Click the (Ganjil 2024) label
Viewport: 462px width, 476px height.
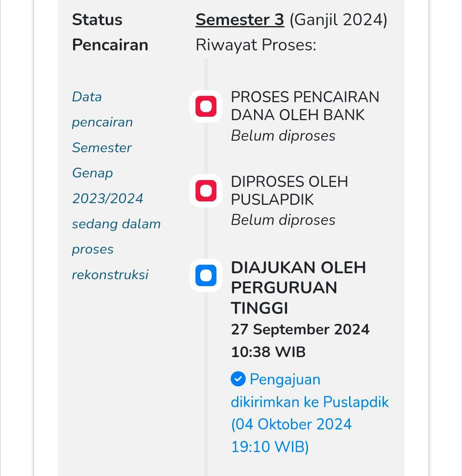(x=338, y=20)
